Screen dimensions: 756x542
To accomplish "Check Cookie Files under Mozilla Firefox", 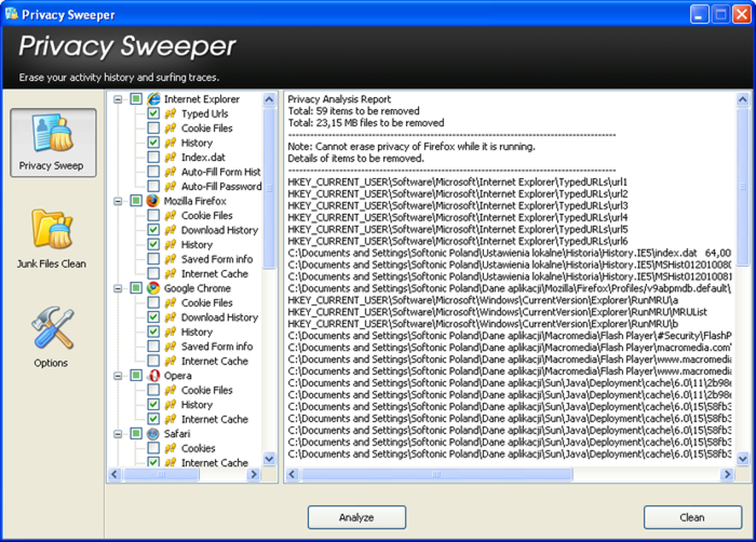I will (x=153, y=215).
